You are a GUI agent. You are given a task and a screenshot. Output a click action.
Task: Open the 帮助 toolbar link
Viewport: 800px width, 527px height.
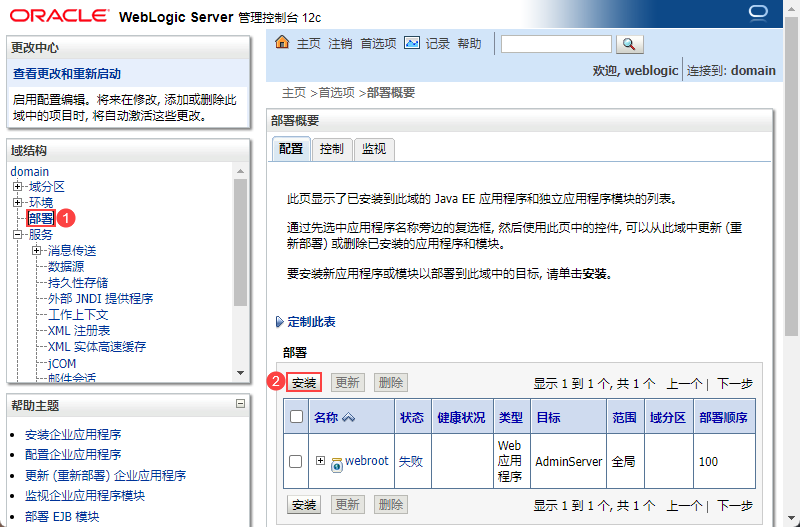[x=469, y=43]
